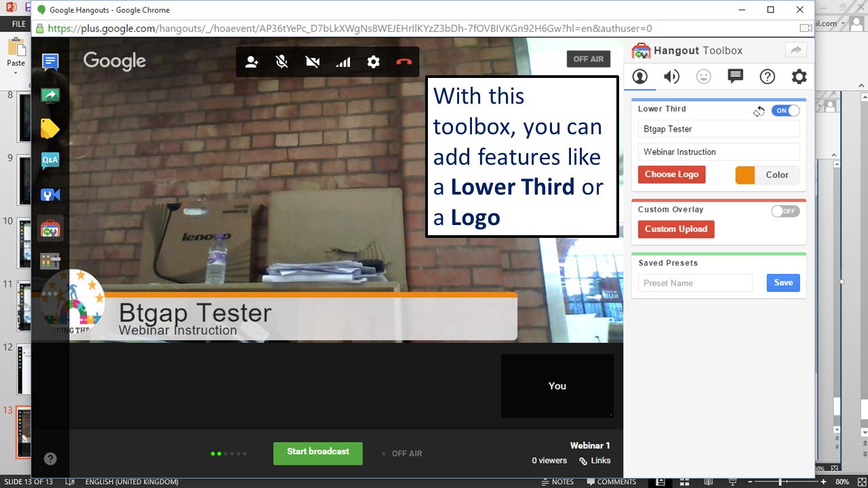Open the control room app icon
The height and width of the screenshot is (488, 868).
tap(50, 261)
